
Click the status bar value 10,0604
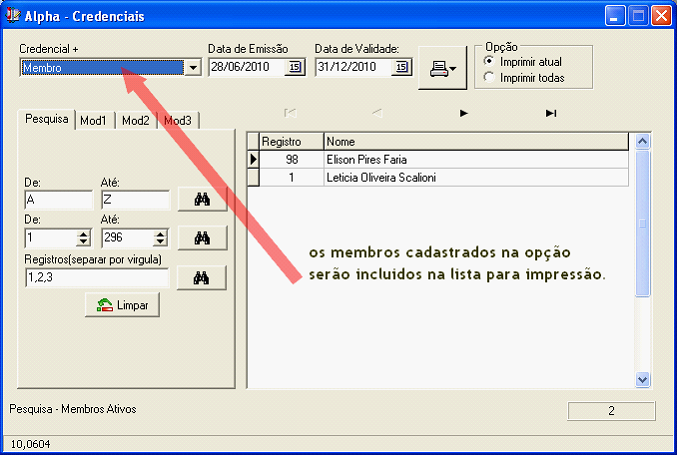tap(30, 444)
